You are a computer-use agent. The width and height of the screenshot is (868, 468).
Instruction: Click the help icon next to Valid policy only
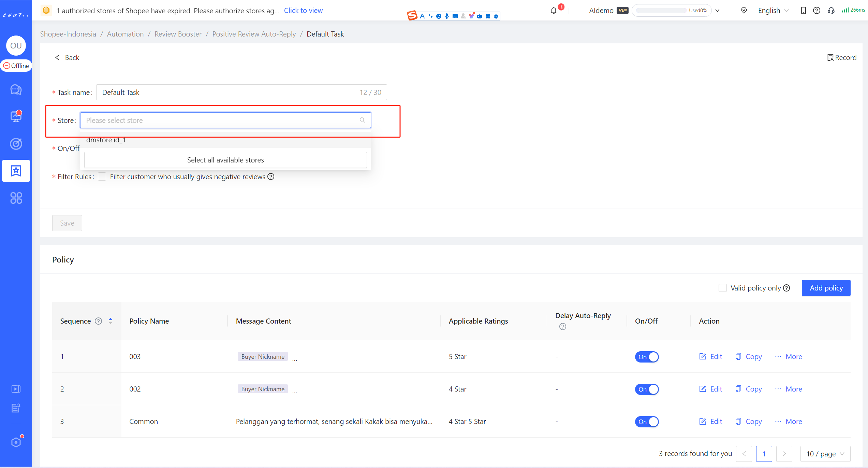(786, 288)
